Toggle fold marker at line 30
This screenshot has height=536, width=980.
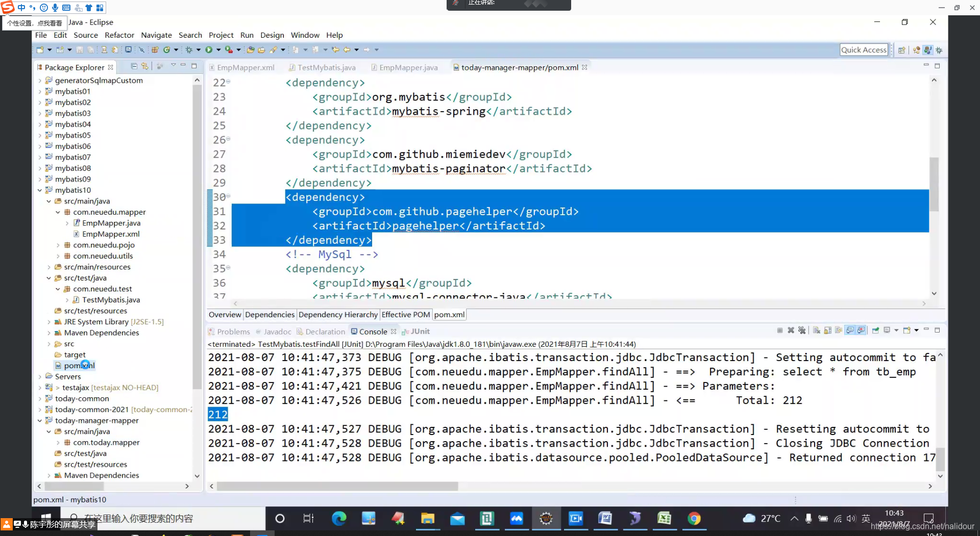pos(228,196)
